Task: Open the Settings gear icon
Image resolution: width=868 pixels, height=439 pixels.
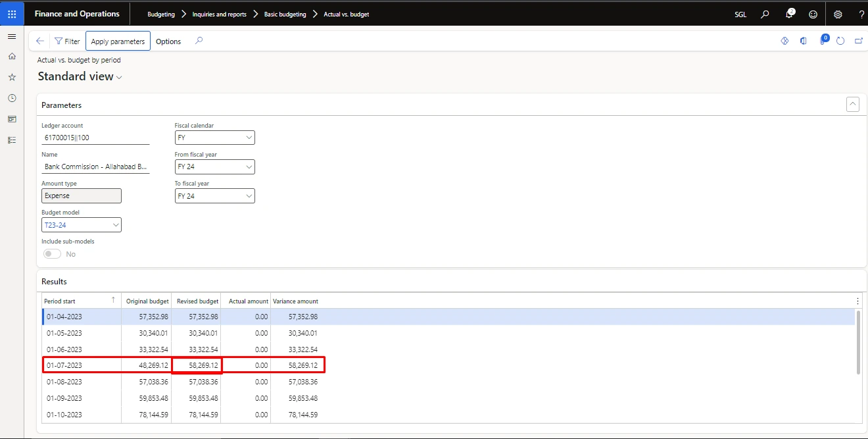Action: (x=838, y=14)
